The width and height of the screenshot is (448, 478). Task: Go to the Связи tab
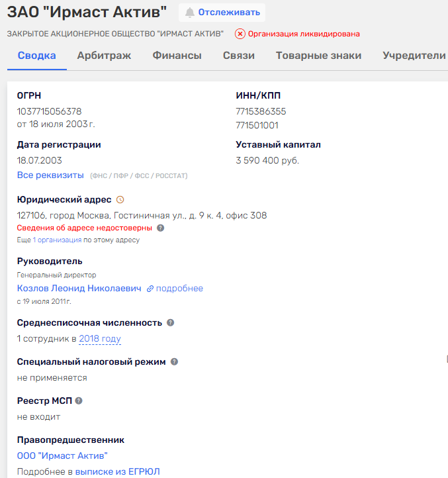coord(239,56)
